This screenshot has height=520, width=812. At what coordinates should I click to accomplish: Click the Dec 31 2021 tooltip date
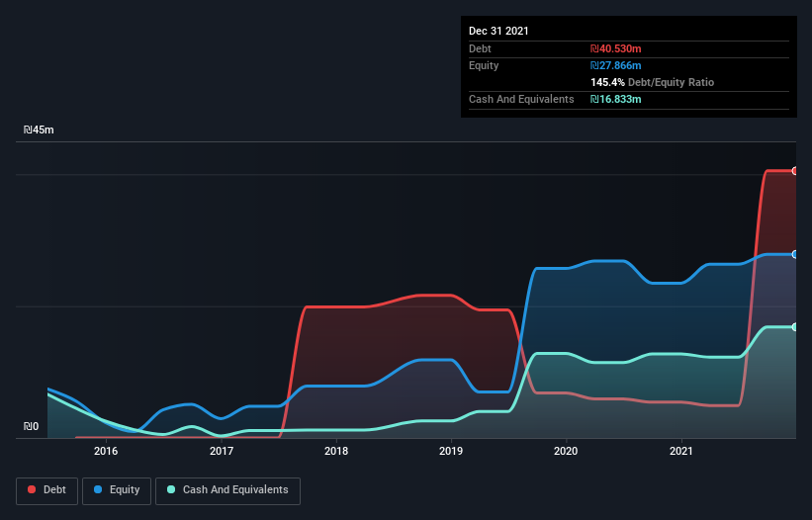coord(498,31)
